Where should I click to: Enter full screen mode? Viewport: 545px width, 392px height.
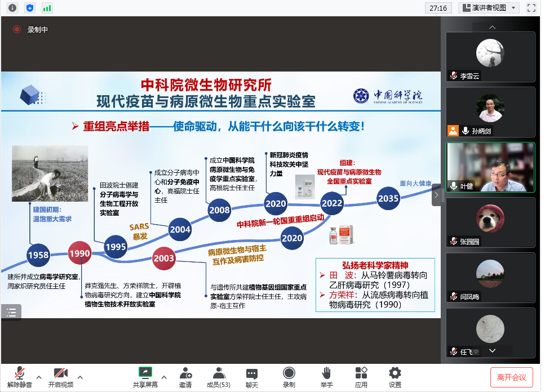tap(531, 8)
